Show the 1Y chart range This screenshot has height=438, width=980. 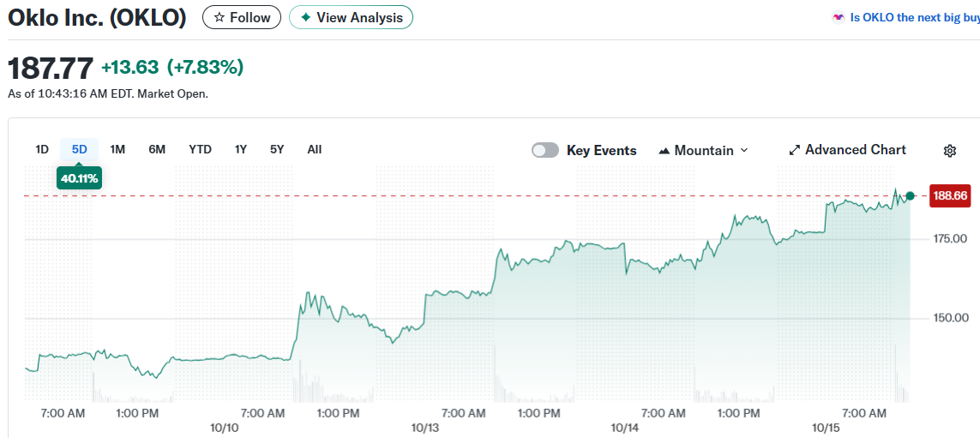pyautogui.click(x=241, y=149)
